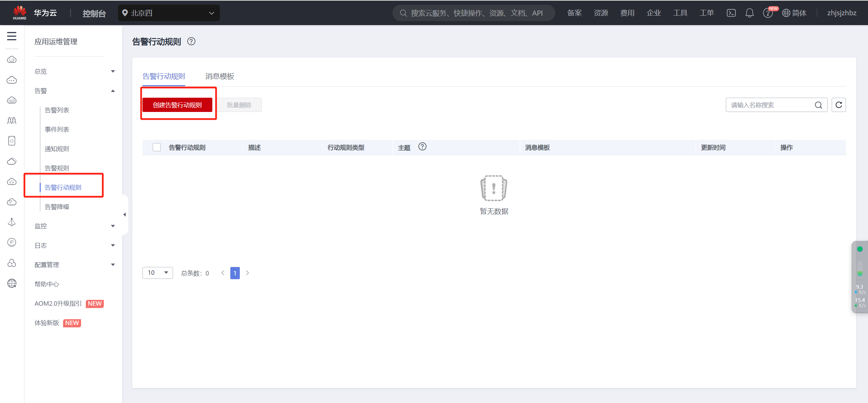The width and height of the screenshot is (868, 403).
Task: Click the help icon next to page title
Action: pyautogui.click(x=191, y=41)
